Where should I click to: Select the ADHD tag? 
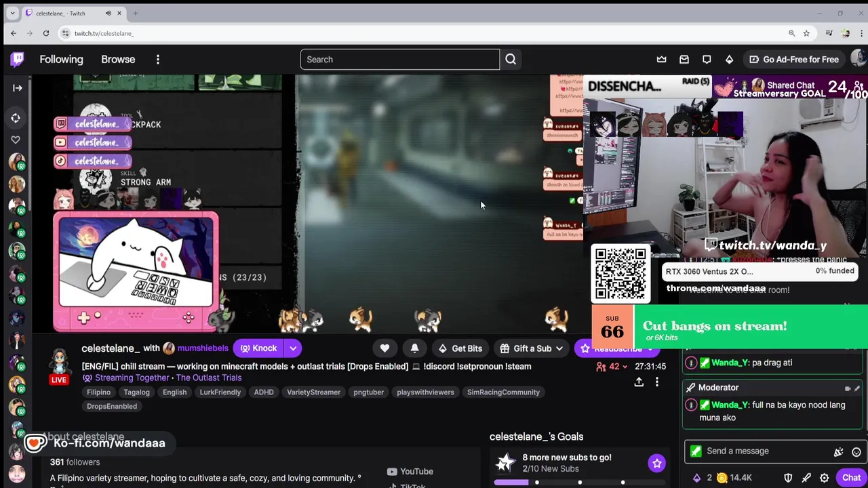[x=264, y=392]
